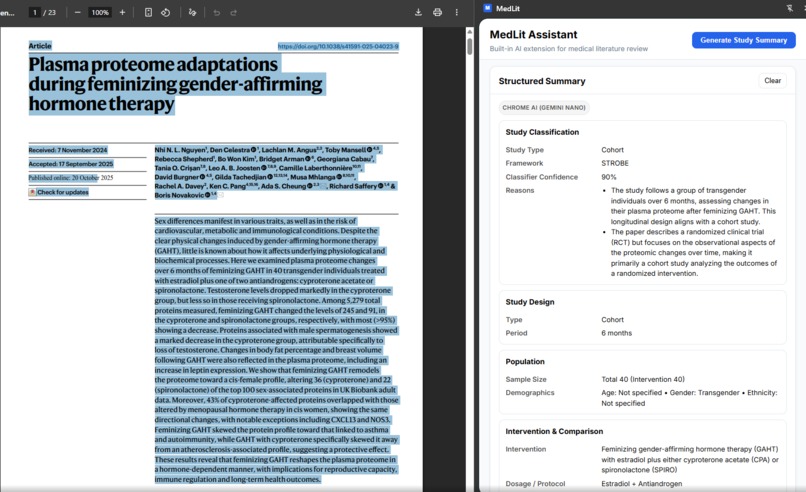Unpin the MedLit side panel

click(x=790, y=8)
